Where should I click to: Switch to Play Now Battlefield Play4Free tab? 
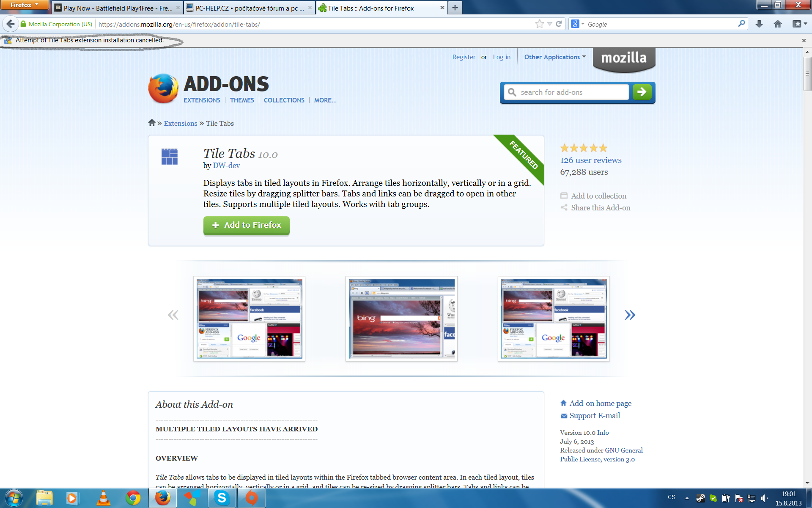tap(118, 8)
